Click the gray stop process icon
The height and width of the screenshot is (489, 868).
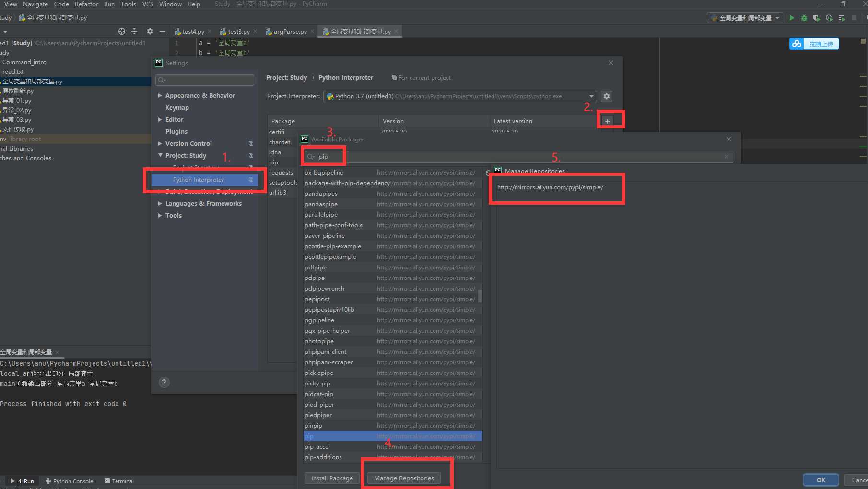point(854,18)
